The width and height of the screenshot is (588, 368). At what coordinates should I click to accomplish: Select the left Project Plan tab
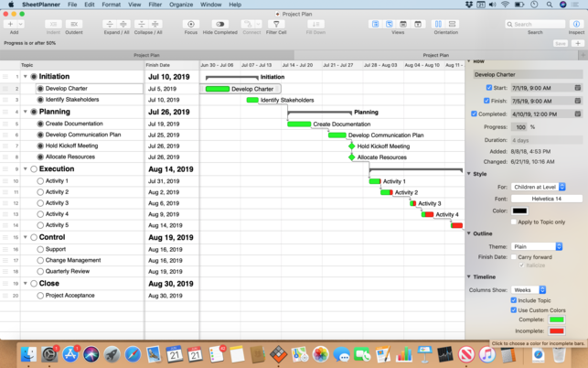[x=146, y=55]
